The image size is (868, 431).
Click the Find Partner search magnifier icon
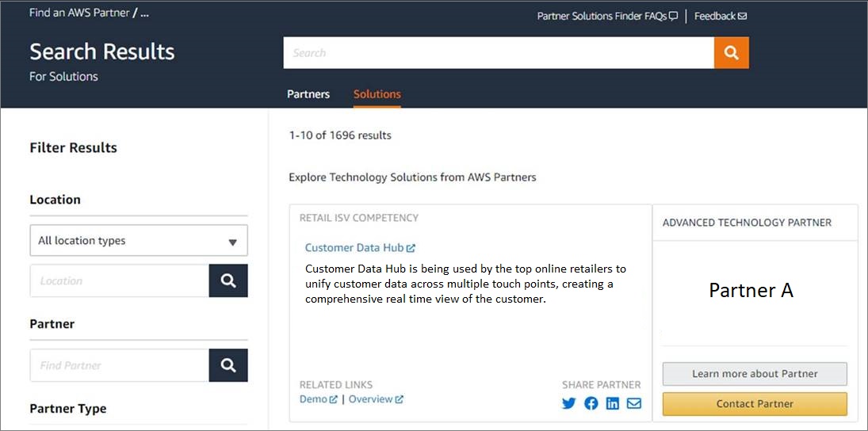(x=228, y=365)
